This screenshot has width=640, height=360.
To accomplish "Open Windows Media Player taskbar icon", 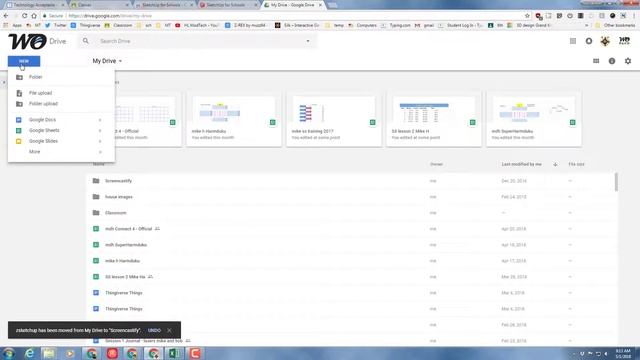I will (x=70, y=353).
